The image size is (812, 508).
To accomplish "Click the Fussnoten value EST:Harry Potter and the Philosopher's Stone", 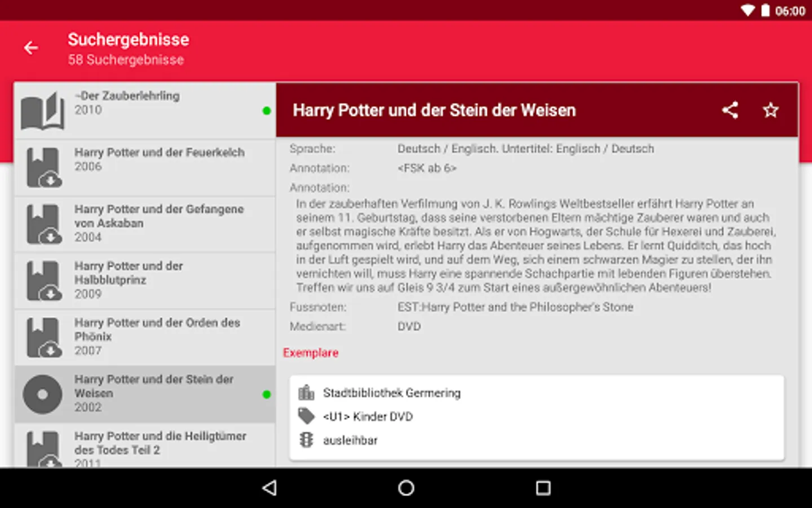I will click(515, 307).
